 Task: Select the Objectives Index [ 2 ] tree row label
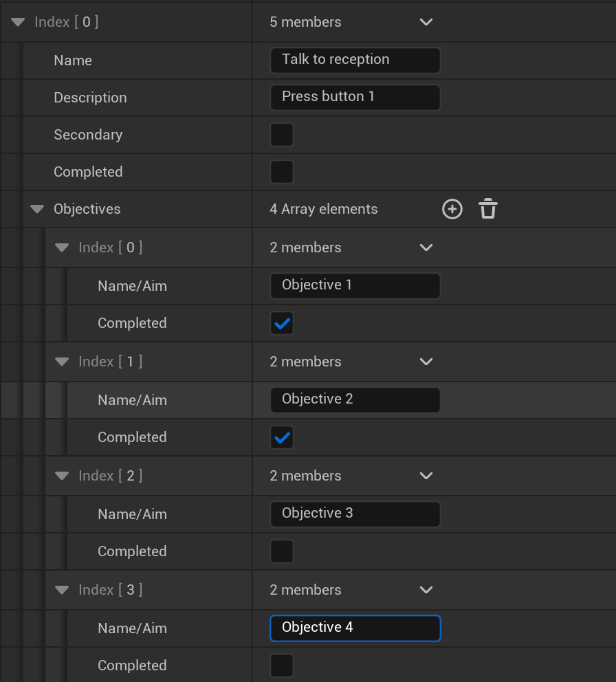(x=110, y=476)
